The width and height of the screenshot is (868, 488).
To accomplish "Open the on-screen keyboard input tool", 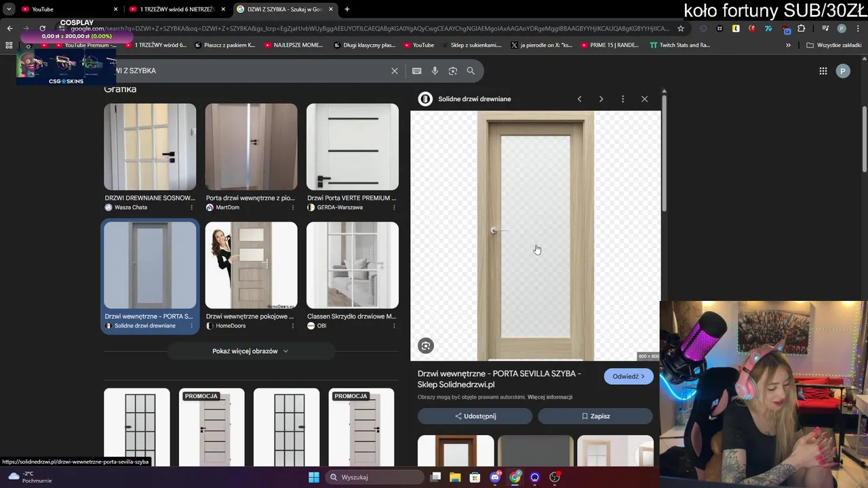I will pos(416,70).
